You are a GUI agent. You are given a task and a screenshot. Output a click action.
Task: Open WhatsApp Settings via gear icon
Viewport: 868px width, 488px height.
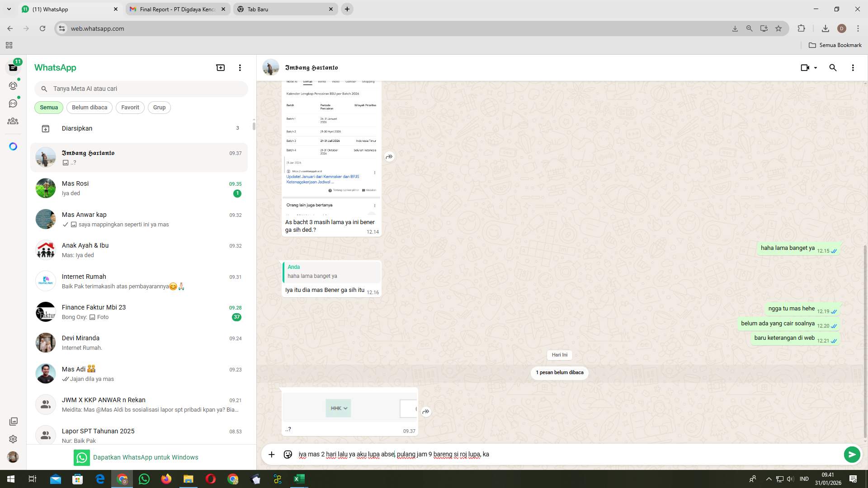[13, 439]
